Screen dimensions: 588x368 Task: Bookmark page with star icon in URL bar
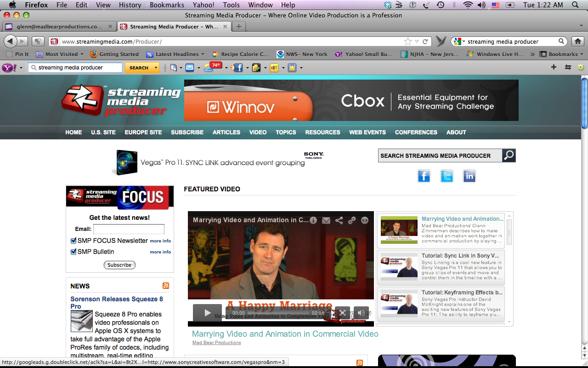[x=407, y=41]
